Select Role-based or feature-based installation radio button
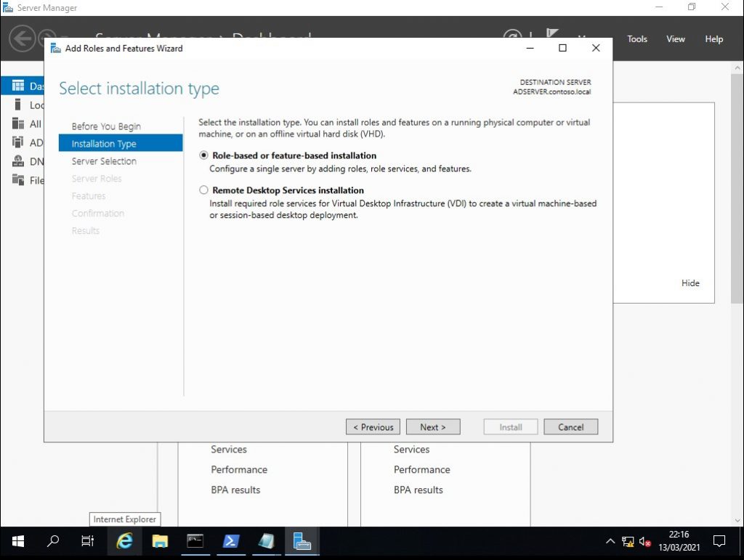The width and height of the screenshot is (744, 560). coord(204,155)
